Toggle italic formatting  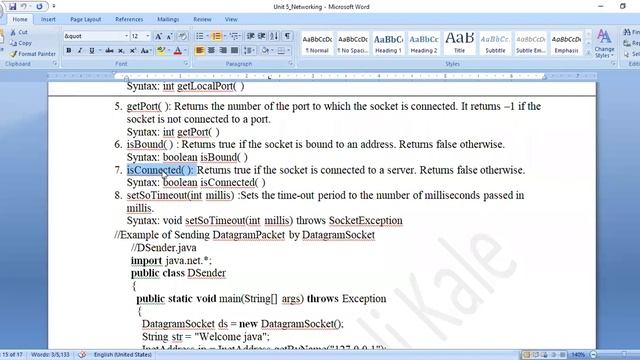click(x=80, y=51)
